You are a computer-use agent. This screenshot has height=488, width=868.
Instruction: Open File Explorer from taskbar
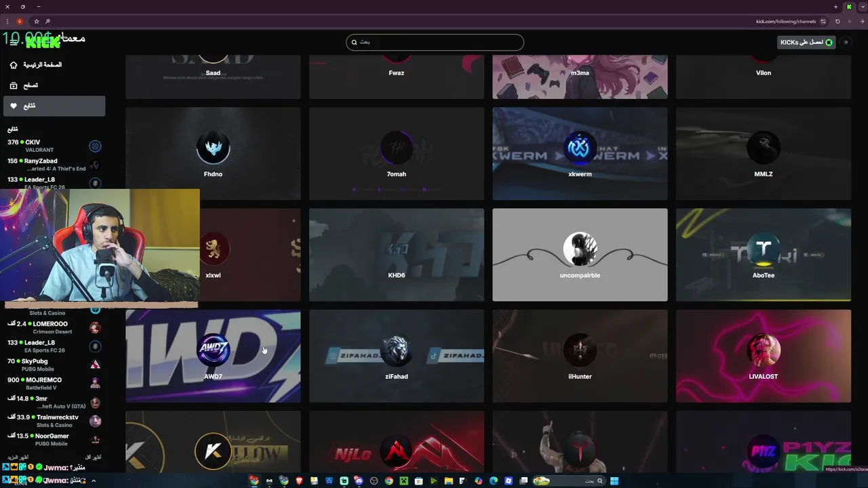[x=448, y=481]
